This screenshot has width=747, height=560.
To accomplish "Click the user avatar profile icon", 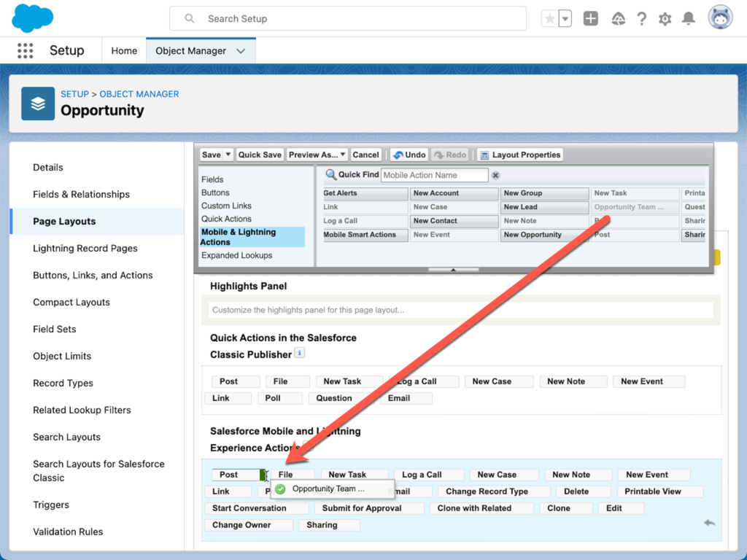I will (x=720, y=18).
